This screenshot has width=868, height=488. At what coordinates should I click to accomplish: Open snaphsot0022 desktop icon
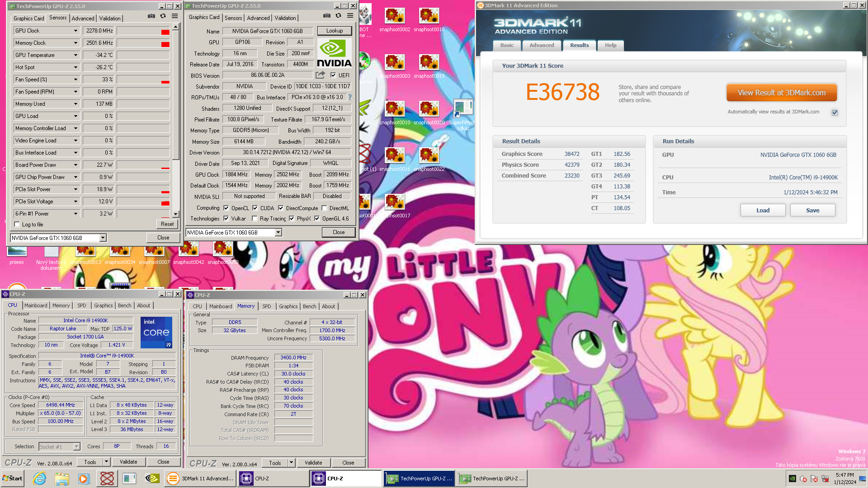(x=429, y=160)
